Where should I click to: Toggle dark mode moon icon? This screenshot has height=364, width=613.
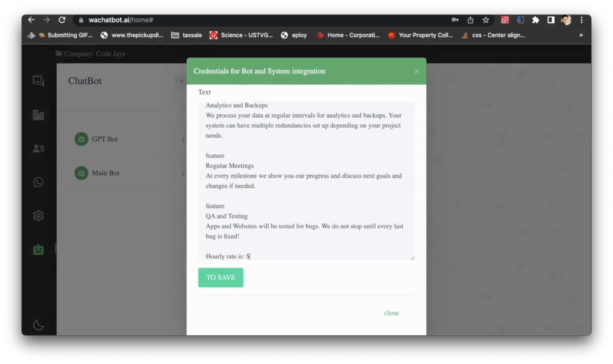click(38, 325)
